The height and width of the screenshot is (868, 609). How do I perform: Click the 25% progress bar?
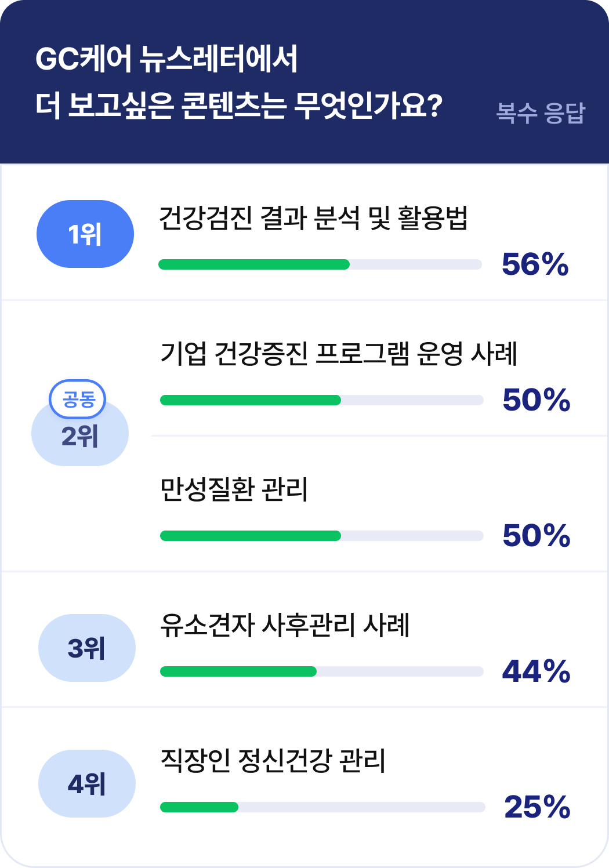click(322, 807)
